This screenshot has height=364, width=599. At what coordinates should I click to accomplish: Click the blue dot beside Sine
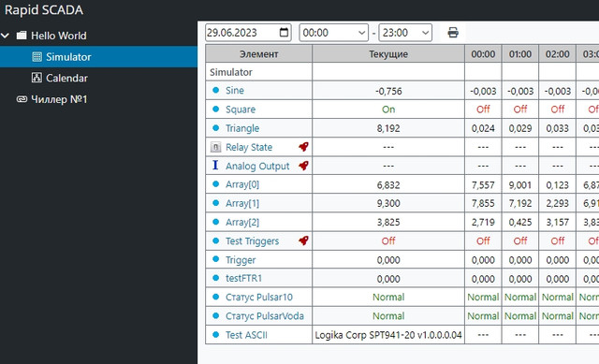click(216, 90)
